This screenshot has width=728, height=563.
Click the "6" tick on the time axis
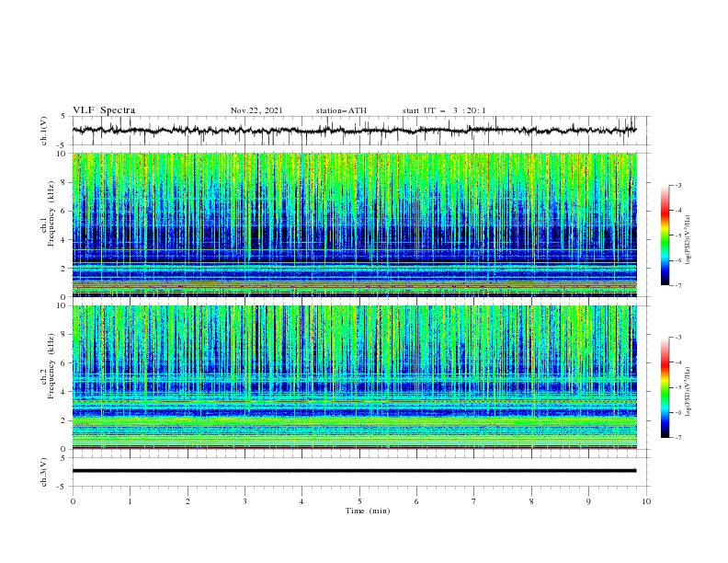click(416, 501)
